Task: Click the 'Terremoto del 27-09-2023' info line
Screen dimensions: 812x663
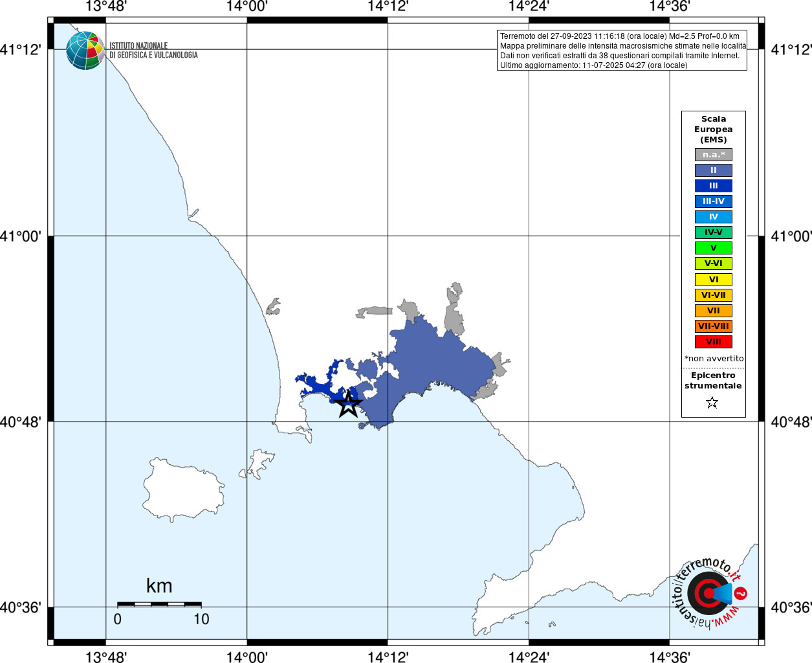Action: click(620, 36)
